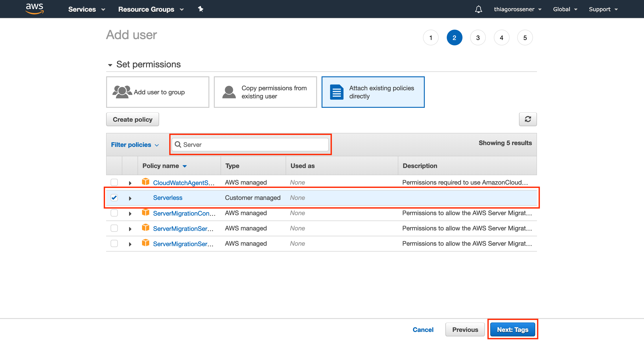644x340 pixels.
Task: Go to wizard step 3
Action: pos(478,38)
